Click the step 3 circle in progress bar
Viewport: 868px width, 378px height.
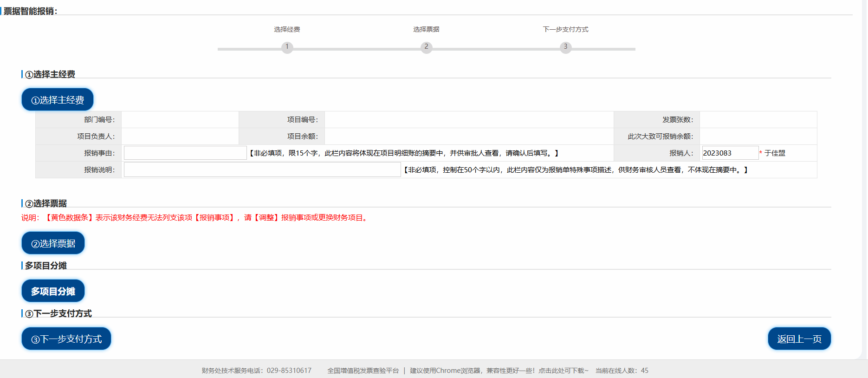(565, 47)
